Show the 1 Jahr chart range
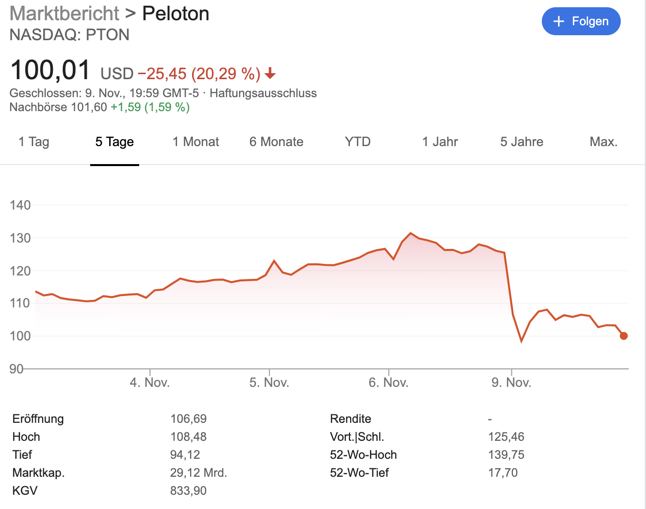Screen dimensions: 646x509 coord(440,142)
